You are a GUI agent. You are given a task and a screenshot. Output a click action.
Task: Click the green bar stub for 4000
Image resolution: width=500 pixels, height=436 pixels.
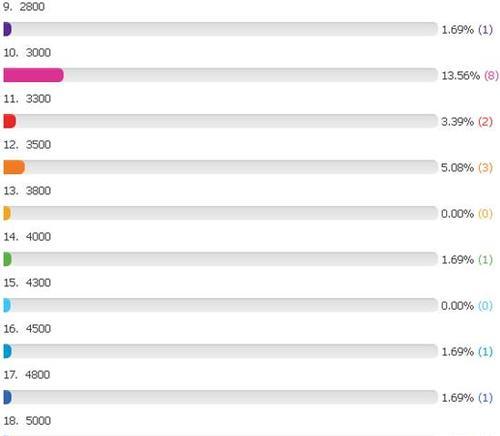pos(7,259)
